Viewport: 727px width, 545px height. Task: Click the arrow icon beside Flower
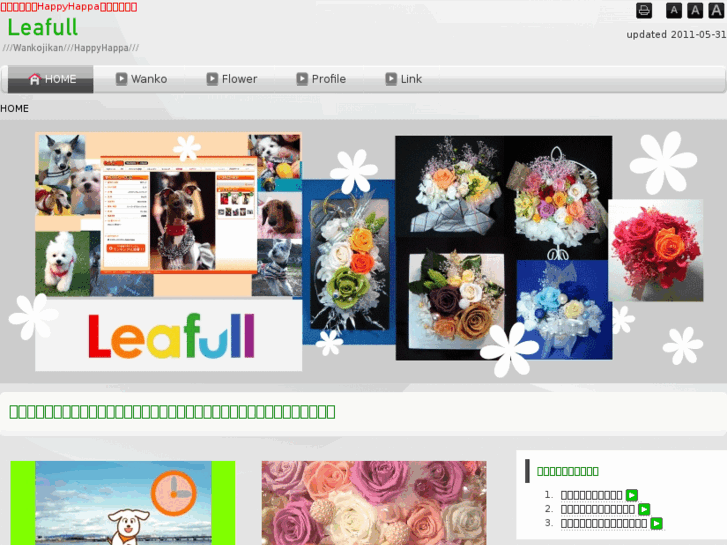tap(212, 79)
